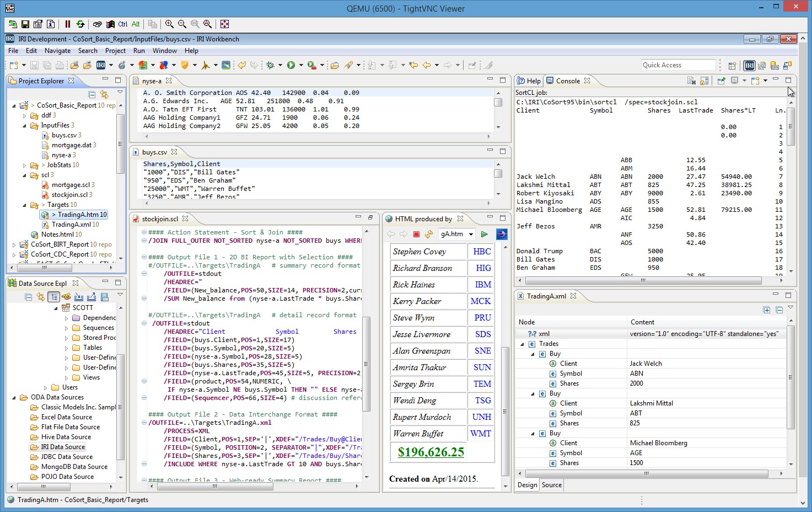Click the Console scroll lock icon
This screenshot has height=512, width=812.
pos(704,81)
